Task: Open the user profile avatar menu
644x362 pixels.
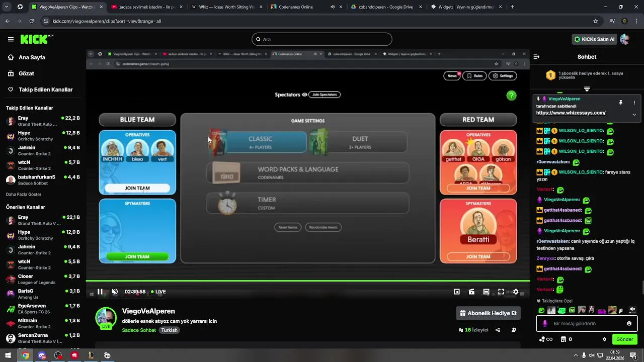Action: pos(625,39)
